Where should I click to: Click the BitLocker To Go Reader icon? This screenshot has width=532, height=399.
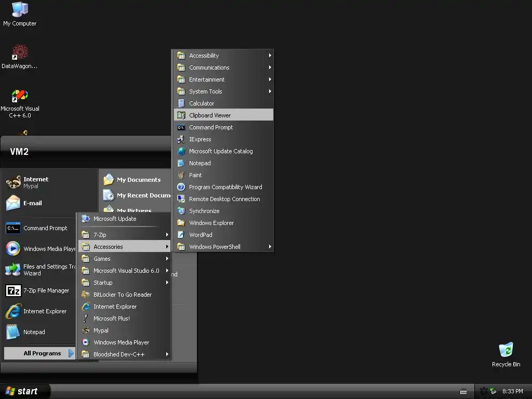(86, 295)
